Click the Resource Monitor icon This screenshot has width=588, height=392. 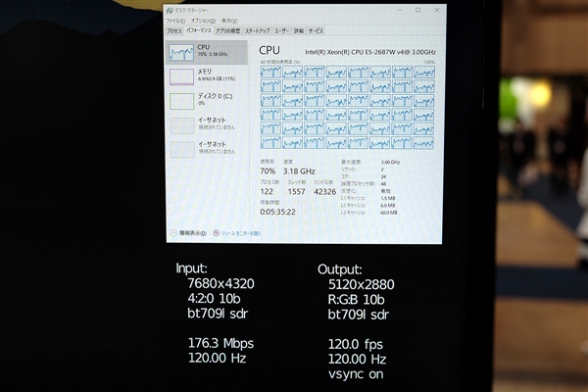pos(216,233)
